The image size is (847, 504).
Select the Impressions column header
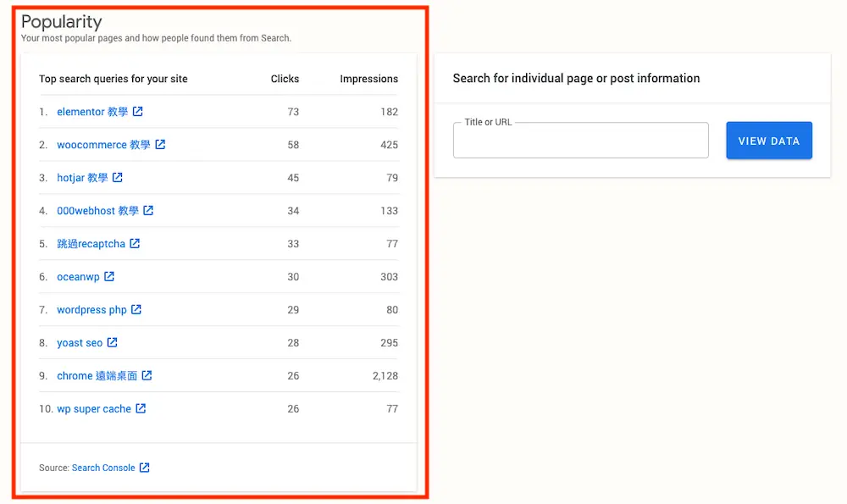369,79
